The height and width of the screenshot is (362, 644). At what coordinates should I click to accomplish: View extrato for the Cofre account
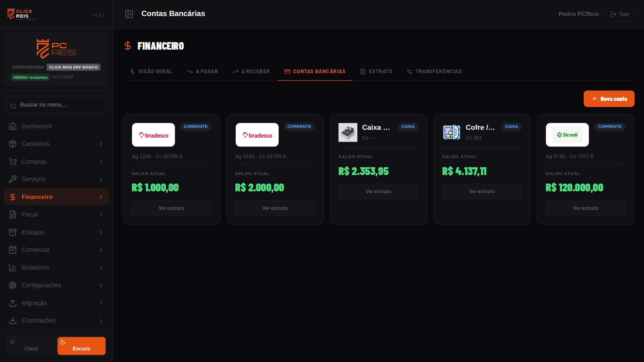482,191
